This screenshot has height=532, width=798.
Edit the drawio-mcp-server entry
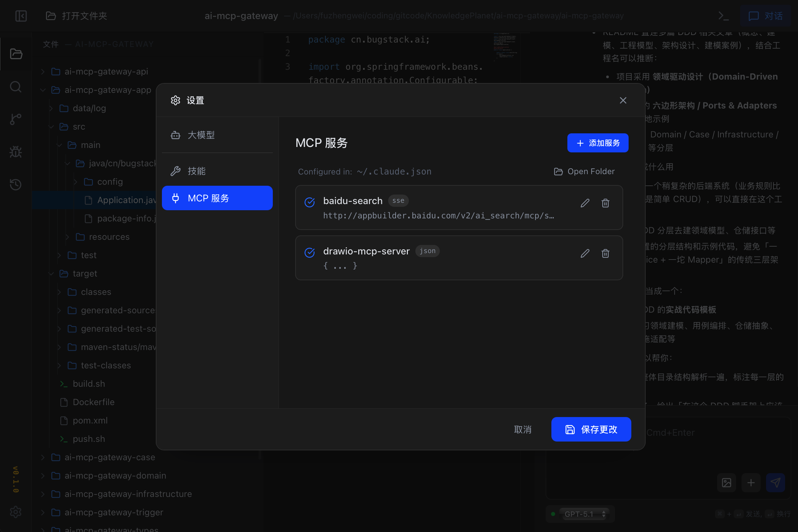(585, 253)
